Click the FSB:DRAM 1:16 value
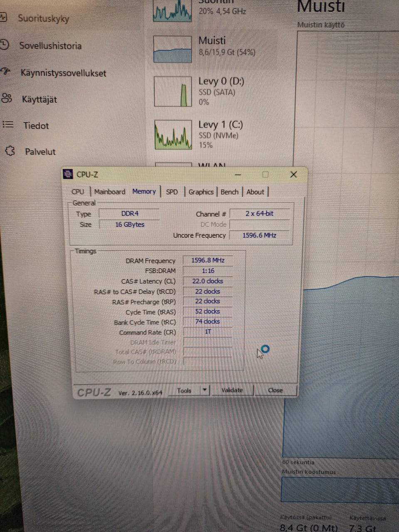Screen dimensions: 399x532 pyautogui.click(x=208, y=271)
